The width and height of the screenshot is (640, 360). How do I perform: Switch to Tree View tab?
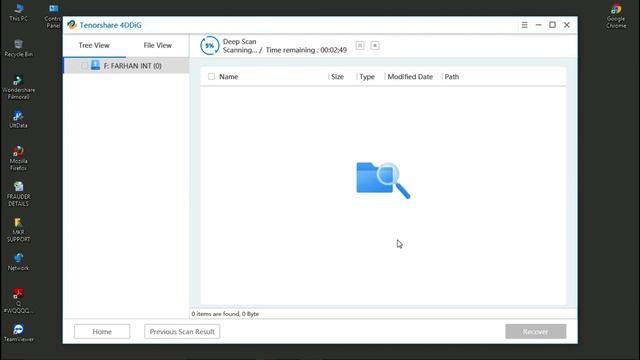(x=94, y=45)
